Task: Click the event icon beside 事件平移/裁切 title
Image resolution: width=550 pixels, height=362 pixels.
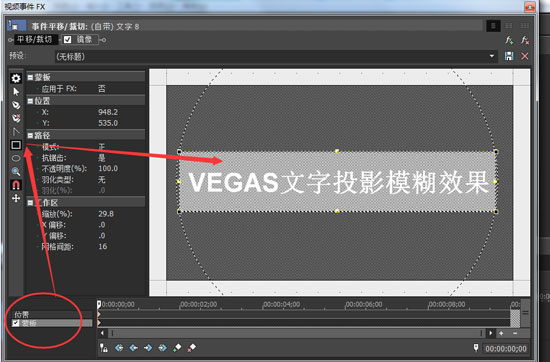Action: (x=17, y=25)
